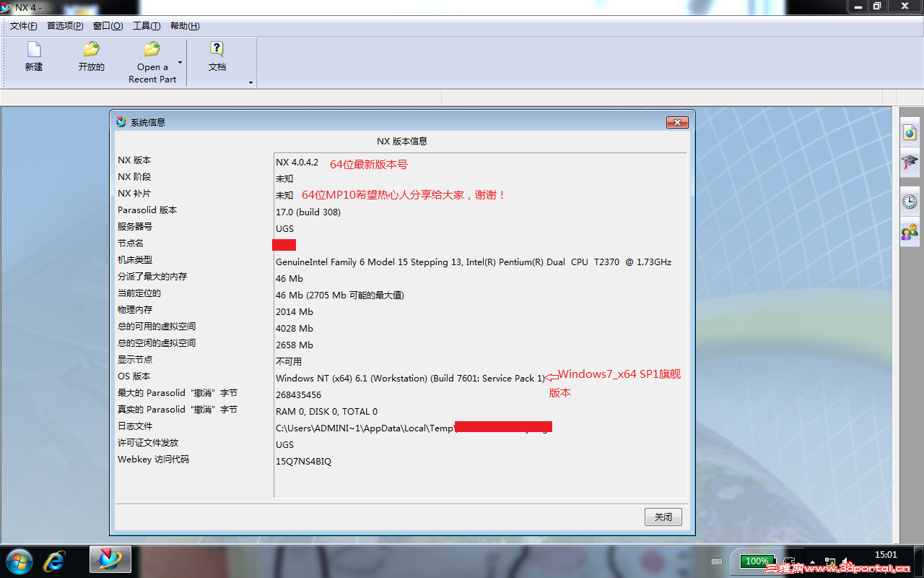
Task: Select the Parasolid value 17.0 (build 308)
Action: tap(308, 212)
